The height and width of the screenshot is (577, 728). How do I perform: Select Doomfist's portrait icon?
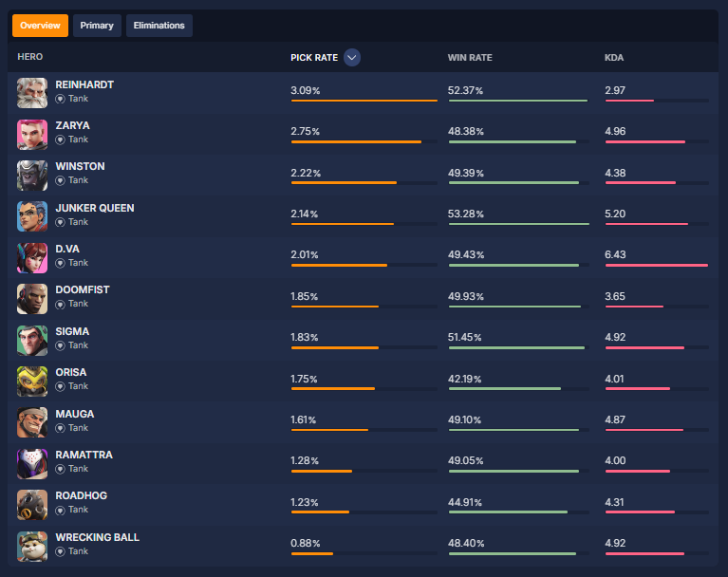click(x=31, y=299)
